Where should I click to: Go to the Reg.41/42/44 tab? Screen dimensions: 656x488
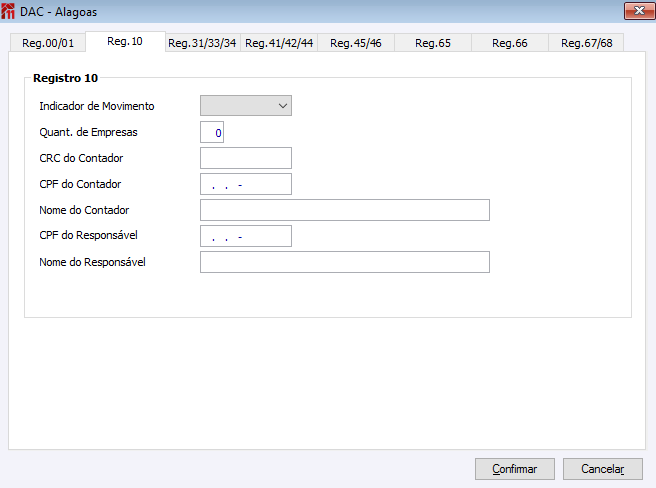(x=279, y=43)
